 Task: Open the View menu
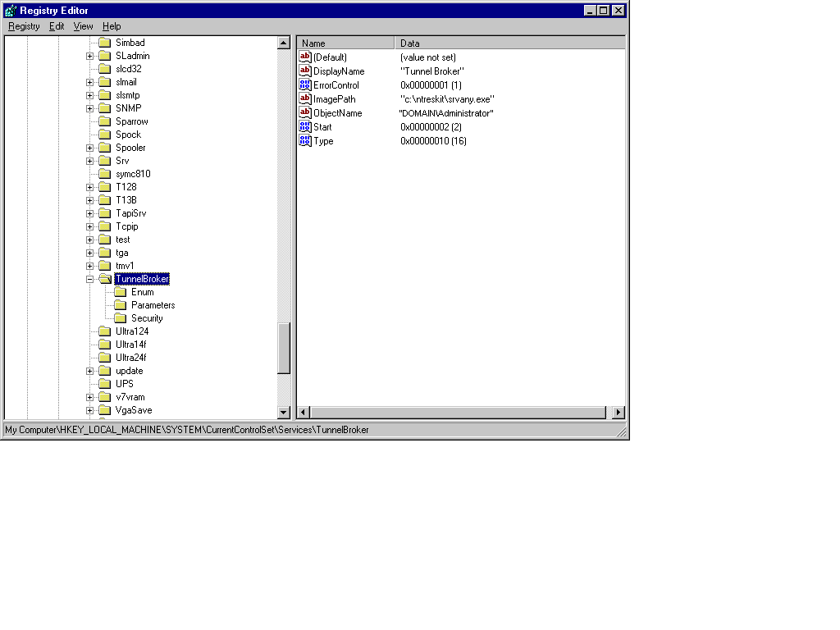83,26
